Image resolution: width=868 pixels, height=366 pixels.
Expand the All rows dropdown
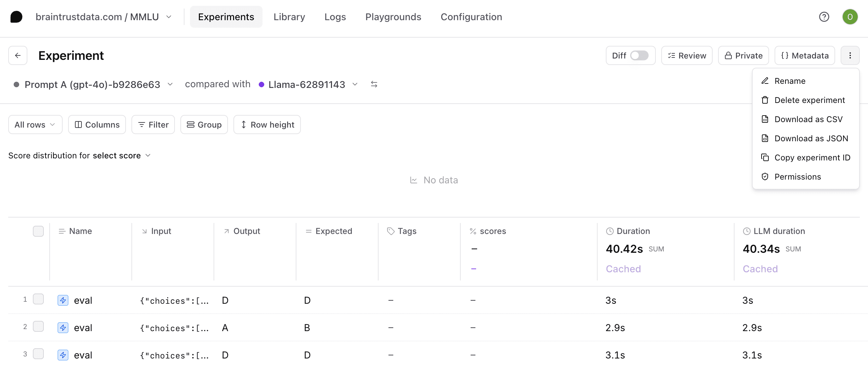coord(35,125)
